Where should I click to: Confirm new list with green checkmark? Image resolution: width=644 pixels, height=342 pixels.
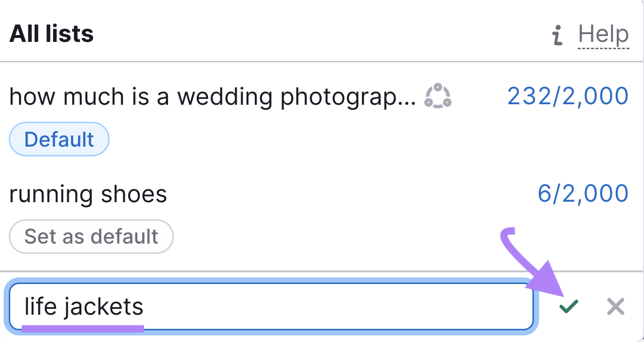pyautogui.click(x=568, y=306)
